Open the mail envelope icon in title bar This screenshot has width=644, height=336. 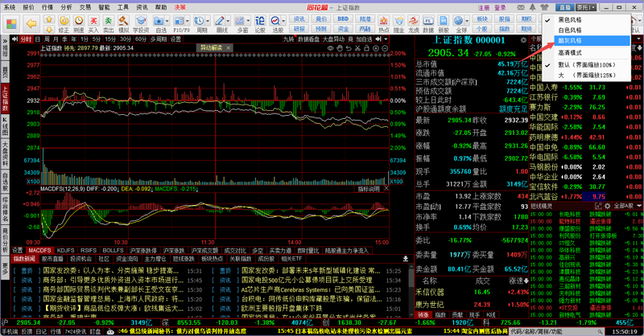pyautogui.click(x=521, y=7)
